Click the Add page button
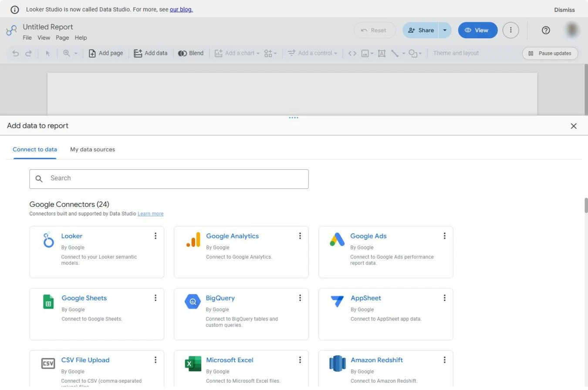The image size is (588, 390). click(106, 53)
